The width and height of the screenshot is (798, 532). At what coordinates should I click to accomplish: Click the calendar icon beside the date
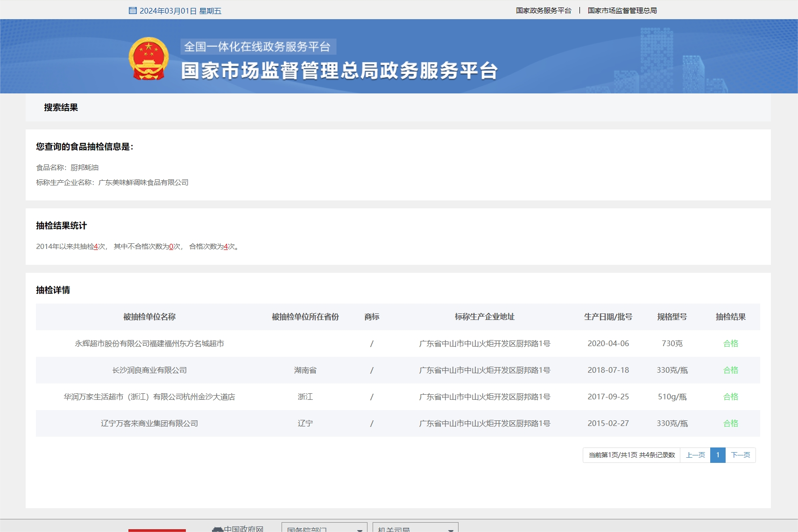pyautogui.click(x=133, y=10)
